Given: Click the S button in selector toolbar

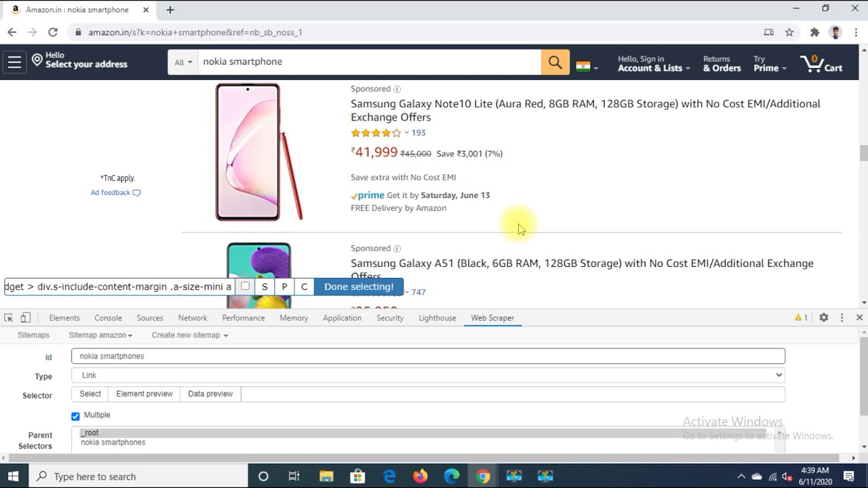Looking at the screenshot, I should 264,287.
